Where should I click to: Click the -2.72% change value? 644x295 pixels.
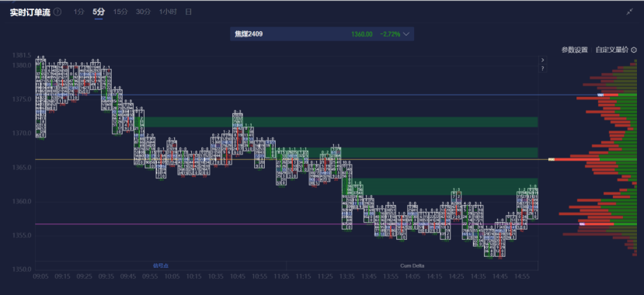390,34
